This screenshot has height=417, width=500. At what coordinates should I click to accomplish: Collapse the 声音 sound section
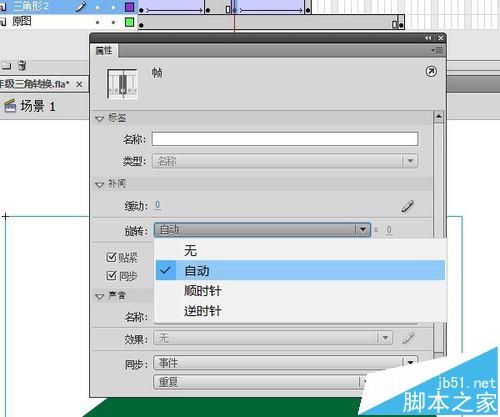100,296
